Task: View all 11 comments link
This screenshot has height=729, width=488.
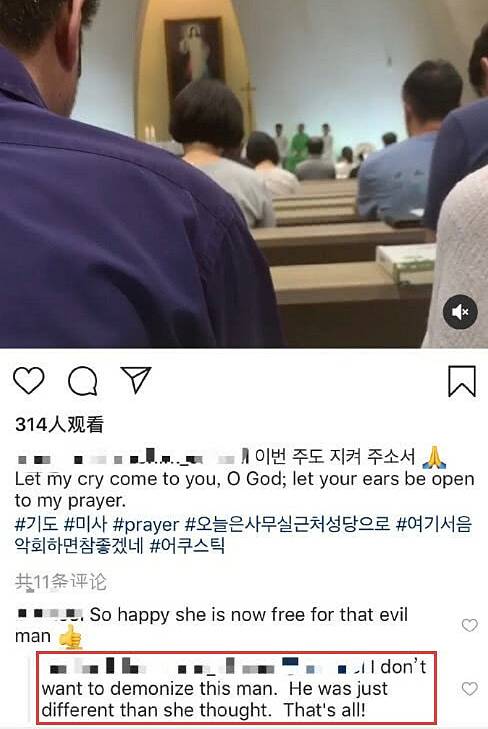Action: (x=61, y=582)
